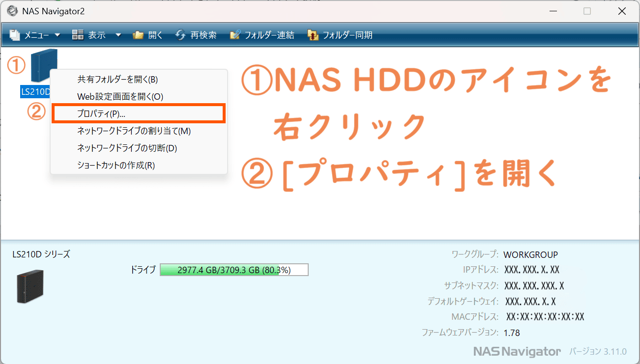Click the メニュー document icon in the toolbar
The height and width of the screenshot is (364, 640).
click(x=15, y=35)
